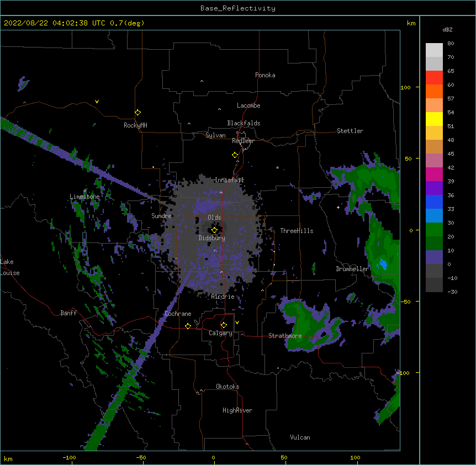The image size is (476, 465).
Task: Click the Calgary city label
Action: click(x=220, y=333)
